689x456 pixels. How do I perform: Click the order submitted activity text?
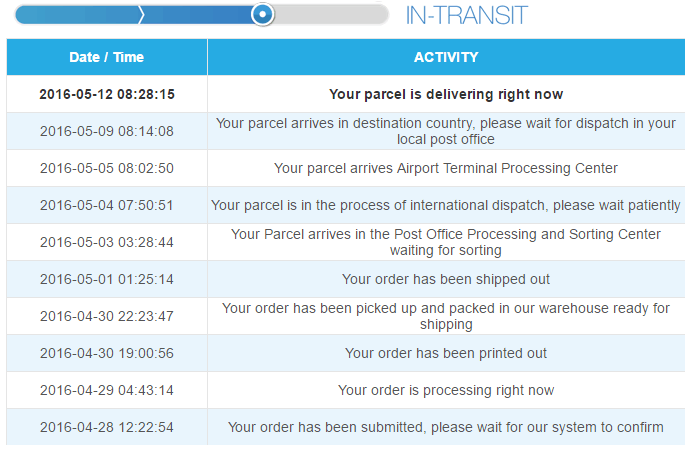446,427
